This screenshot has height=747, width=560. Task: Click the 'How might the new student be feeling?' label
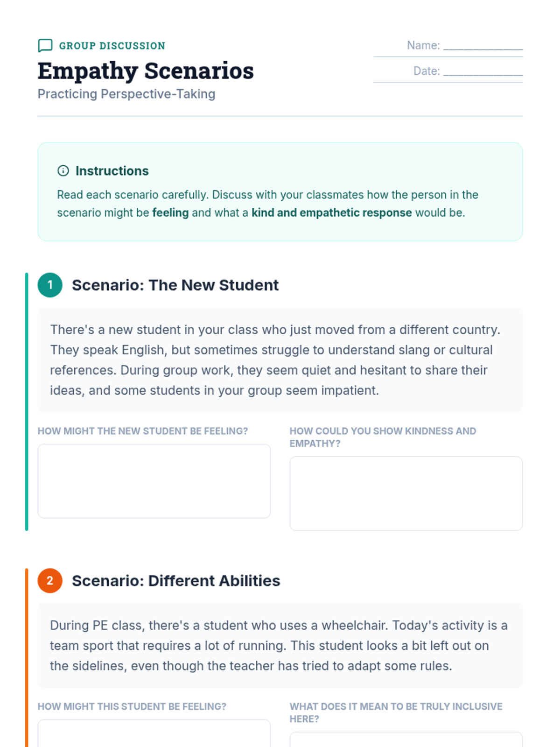(x=143, y=431)
